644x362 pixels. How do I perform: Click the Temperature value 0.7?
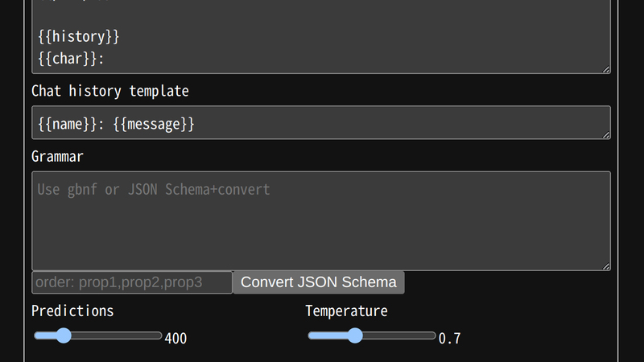pyautogui.click(x=449, y=339)
